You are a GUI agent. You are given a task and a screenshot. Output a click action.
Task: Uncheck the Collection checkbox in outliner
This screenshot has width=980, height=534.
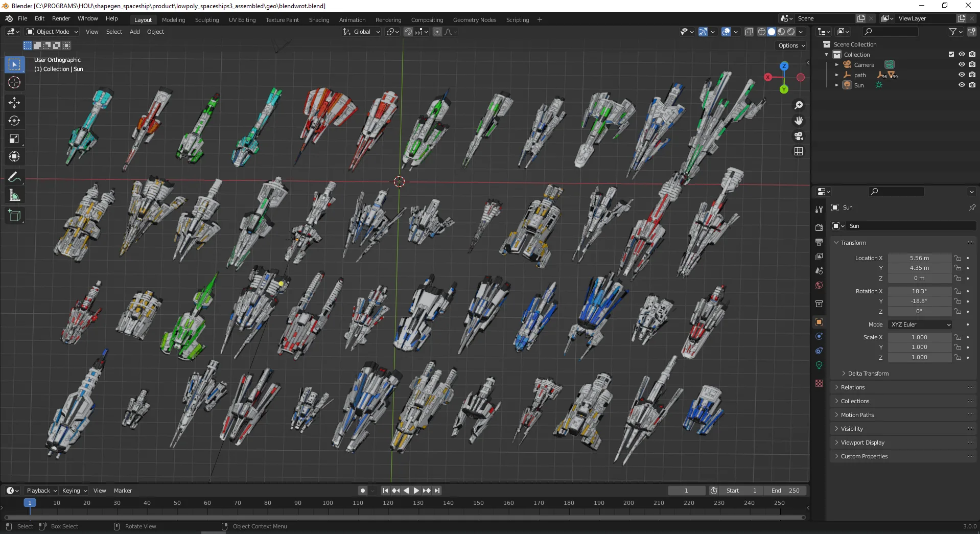coord(951,54)
